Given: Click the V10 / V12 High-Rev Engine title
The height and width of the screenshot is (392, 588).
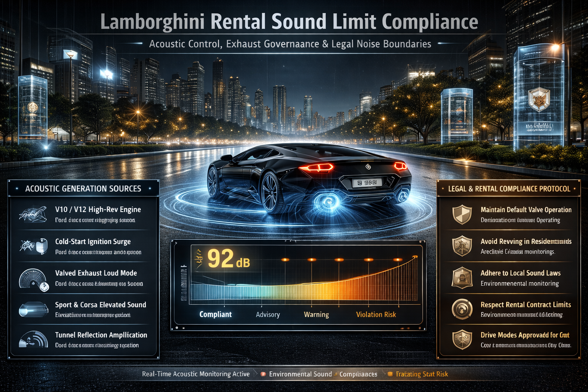Looking at the screenshot, I should pos(98,209).
